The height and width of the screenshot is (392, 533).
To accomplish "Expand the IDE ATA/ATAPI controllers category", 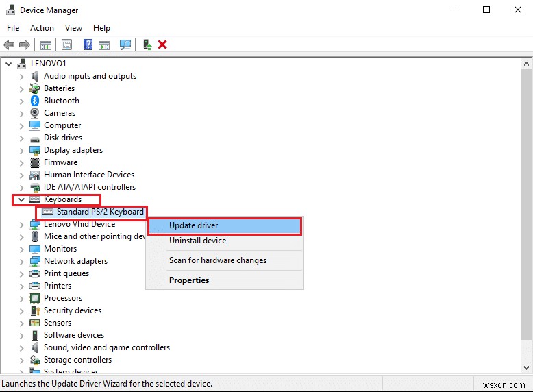I will point(21,188).
